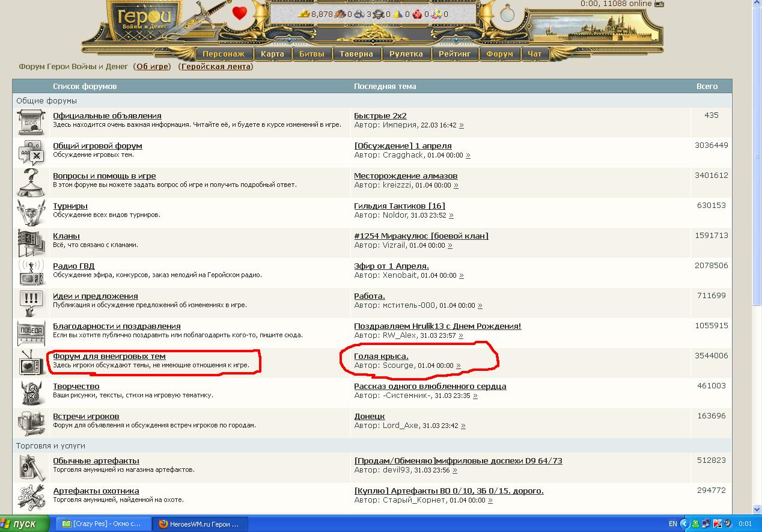This screenshot has width=762, height=532.
Task: Open the Месторождение алмазов topic
Action: [406, 176]
